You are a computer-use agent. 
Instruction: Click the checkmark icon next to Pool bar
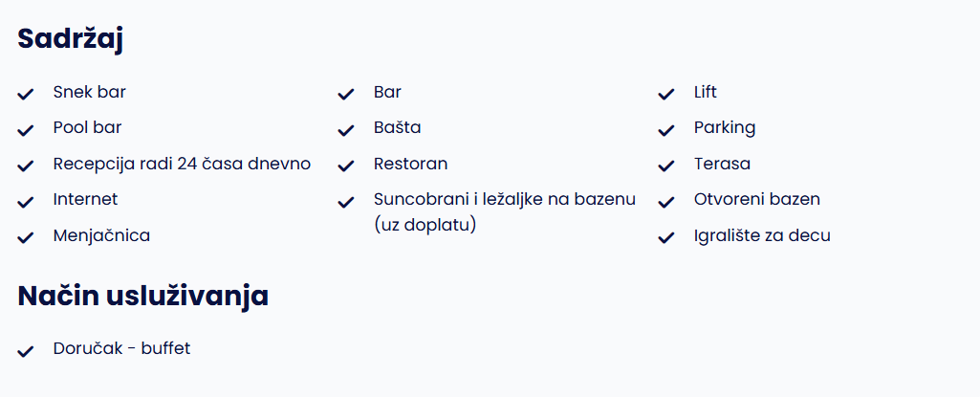pyautogui.click(x=25, y=130)
